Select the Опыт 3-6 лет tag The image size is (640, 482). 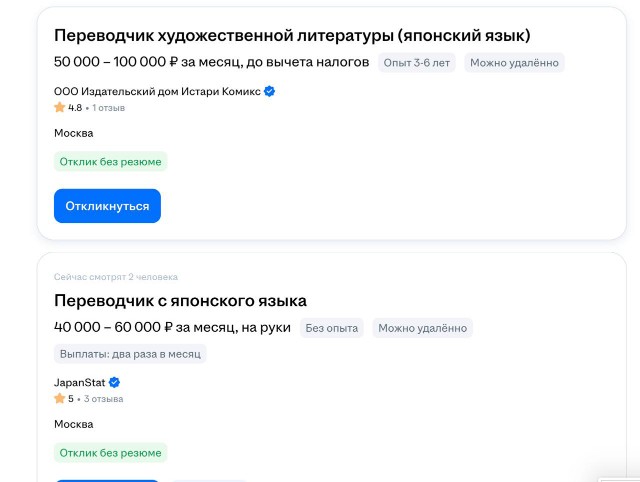(x=416, y=63)
